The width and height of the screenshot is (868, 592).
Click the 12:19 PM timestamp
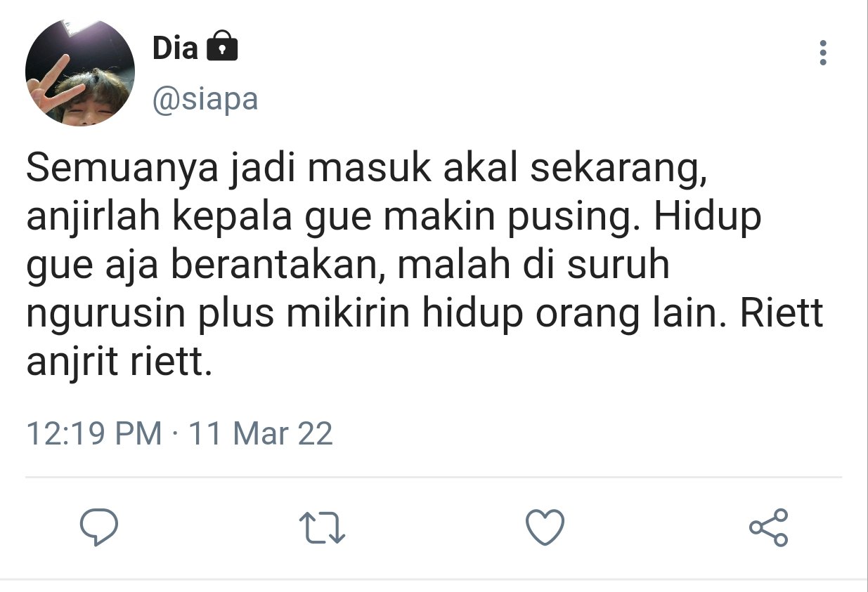point(94,433)
